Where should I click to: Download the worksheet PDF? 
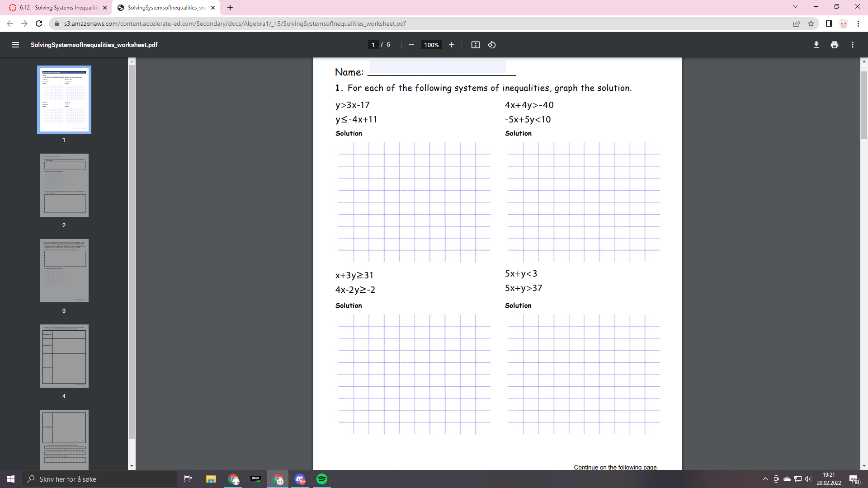(816, 45)
